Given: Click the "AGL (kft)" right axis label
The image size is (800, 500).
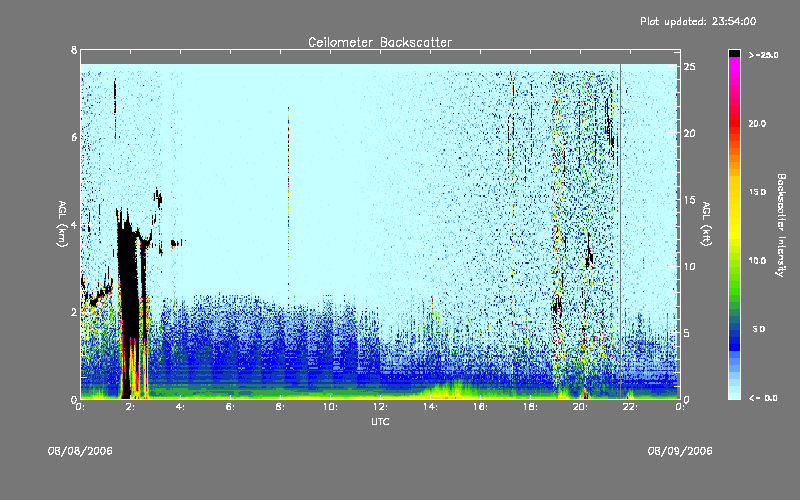Looking at the screenshot, I should (x=706, y=224).
